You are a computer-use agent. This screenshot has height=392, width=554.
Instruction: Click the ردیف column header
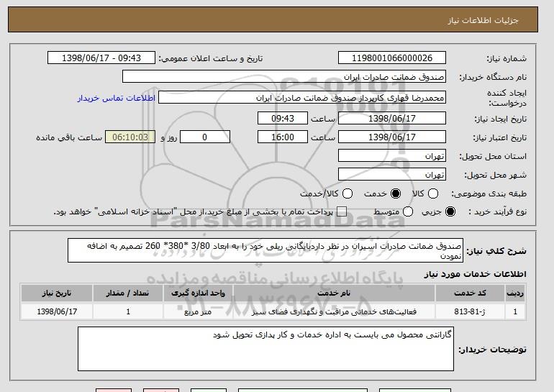(515, 293)
